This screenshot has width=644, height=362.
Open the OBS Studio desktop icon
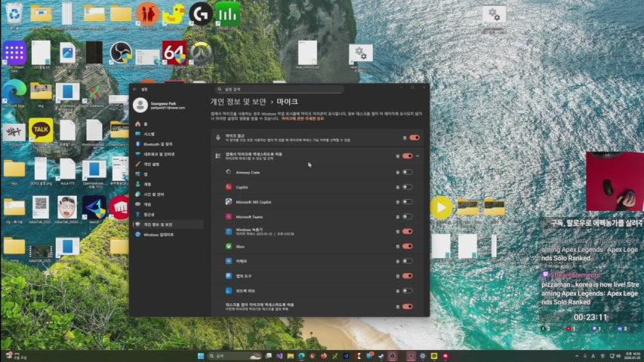(121, 54)
